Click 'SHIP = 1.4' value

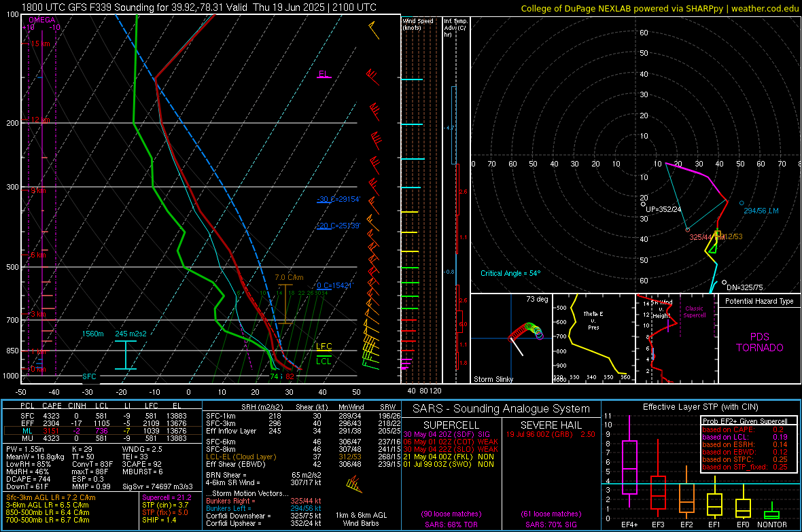[x=159, y=520]
